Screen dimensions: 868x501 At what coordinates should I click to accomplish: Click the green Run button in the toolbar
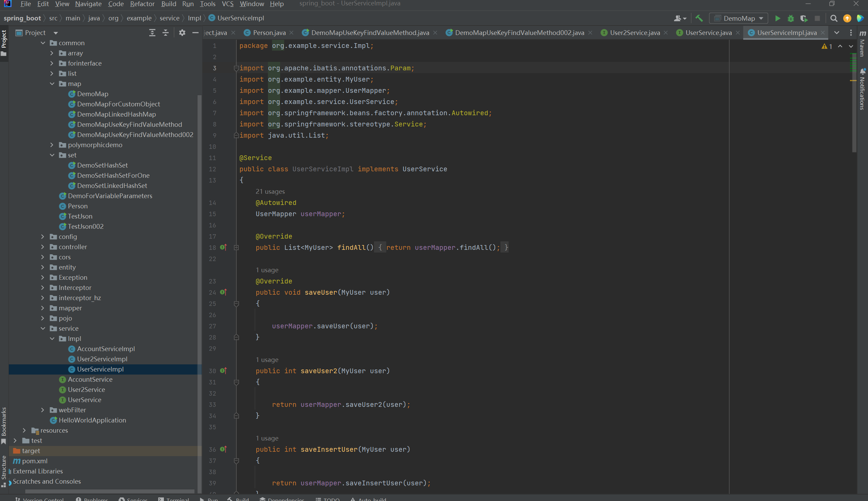tap(778, 18)
